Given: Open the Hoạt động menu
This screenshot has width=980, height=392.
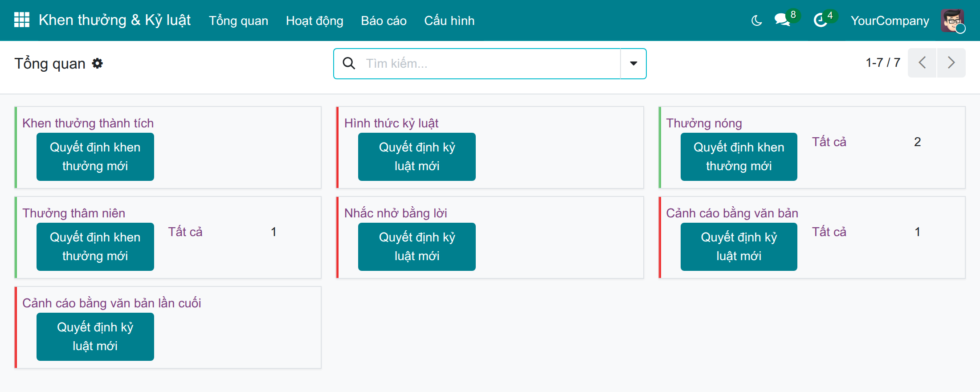Looking at the screenshot, I should click(x=314, y=20).
